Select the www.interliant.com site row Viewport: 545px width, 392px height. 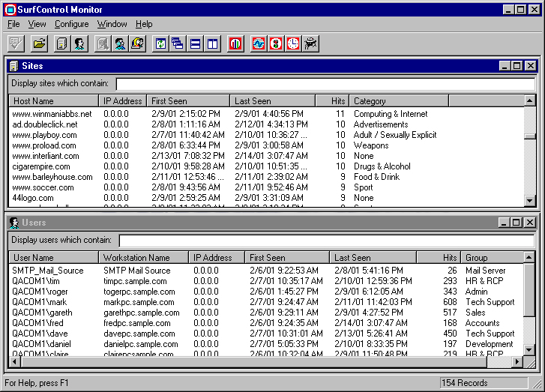coord(266,156)
